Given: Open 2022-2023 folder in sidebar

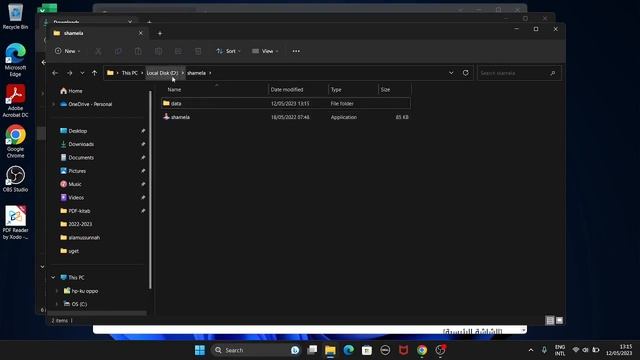Looking at the screenshot, I should [76, 224].
